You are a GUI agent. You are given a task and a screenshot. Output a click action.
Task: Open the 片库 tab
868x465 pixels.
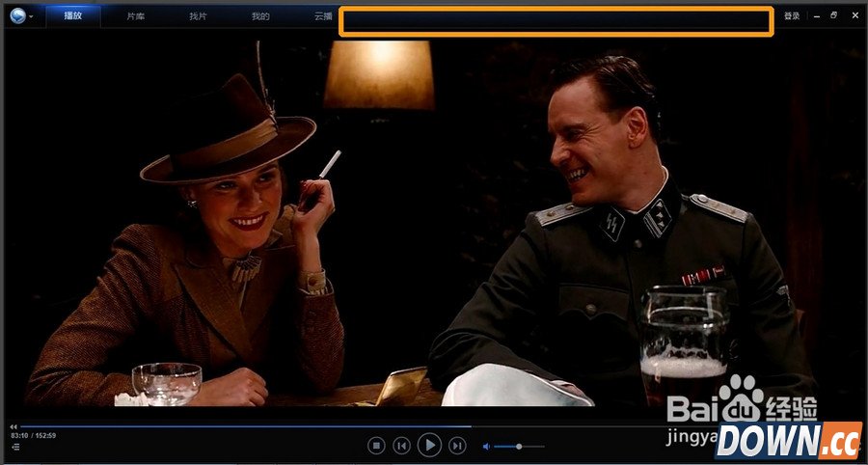(x=136, y=16)
